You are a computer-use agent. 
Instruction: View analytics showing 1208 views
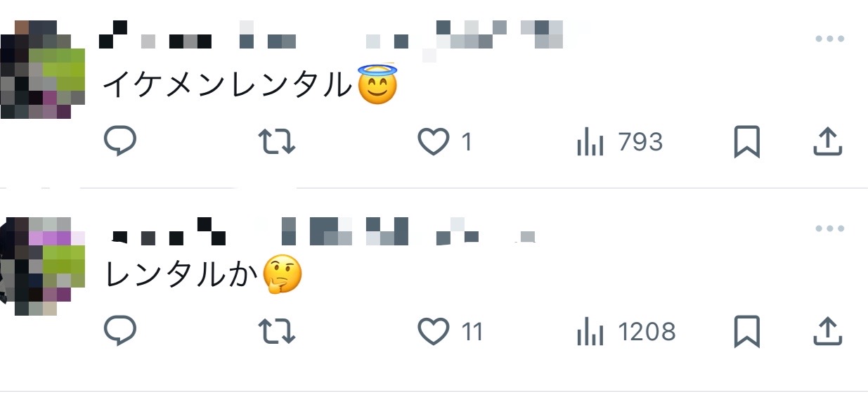[x=626, y=332]
